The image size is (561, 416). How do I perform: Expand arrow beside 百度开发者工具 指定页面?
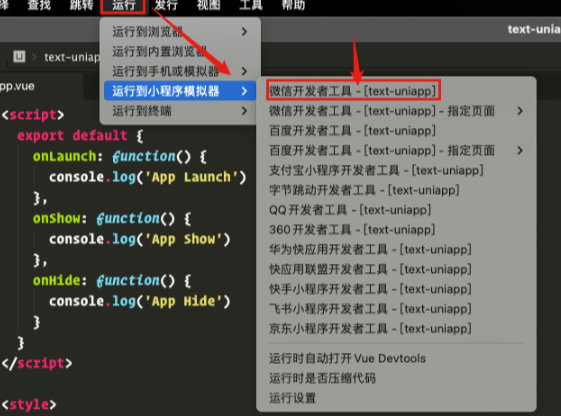(x=520, y=151)
